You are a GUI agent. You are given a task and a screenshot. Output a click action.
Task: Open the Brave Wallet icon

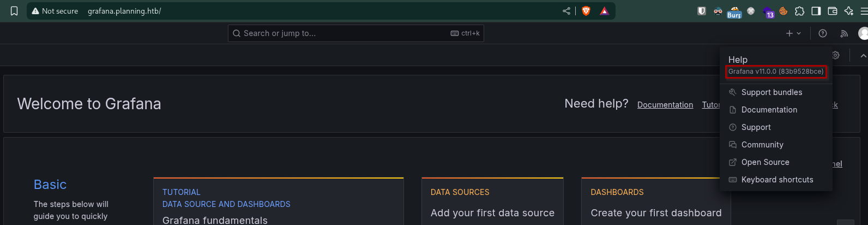coord(833,11)
